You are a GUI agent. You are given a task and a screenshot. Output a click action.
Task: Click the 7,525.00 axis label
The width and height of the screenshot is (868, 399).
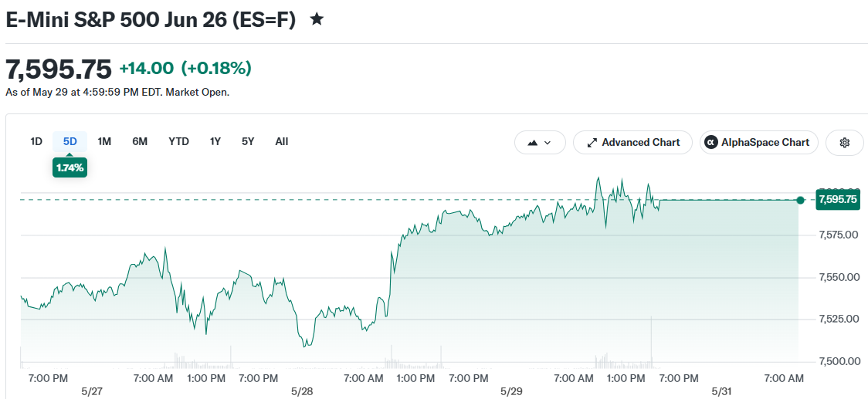click(x=839, y=320)
